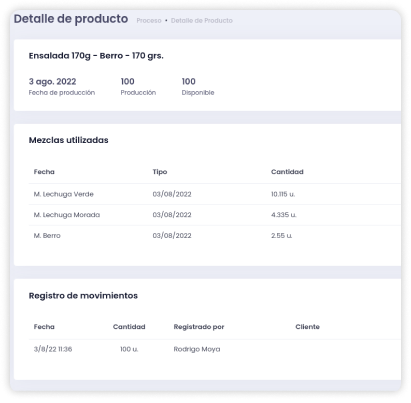411x403 pixels.
Task: Click the Registro de movimientos heading
Action: [x=83, y=296]
